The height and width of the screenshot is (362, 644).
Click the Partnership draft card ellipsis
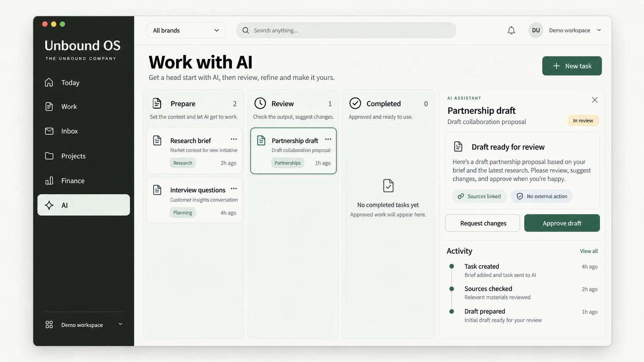click(x=328, y=139)
